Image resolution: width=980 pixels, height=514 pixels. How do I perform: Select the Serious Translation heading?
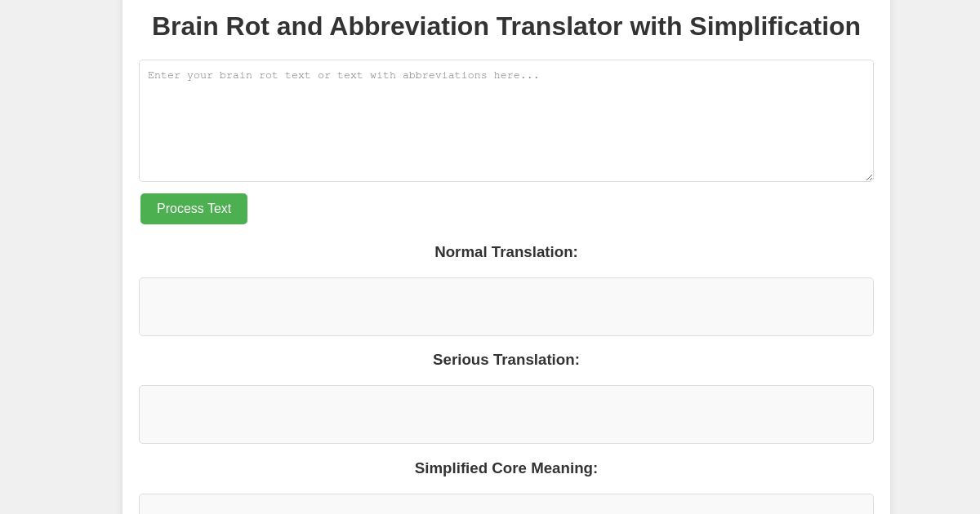click(x=506, y=360)
